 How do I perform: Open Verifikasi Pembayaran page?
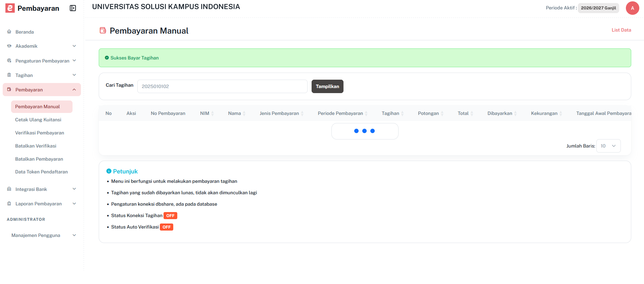tap(39, 133)
